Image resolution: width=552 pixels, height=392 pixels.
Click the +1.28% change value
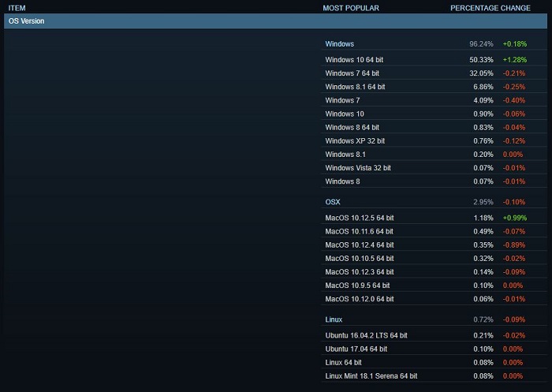[x=515, y=59]
